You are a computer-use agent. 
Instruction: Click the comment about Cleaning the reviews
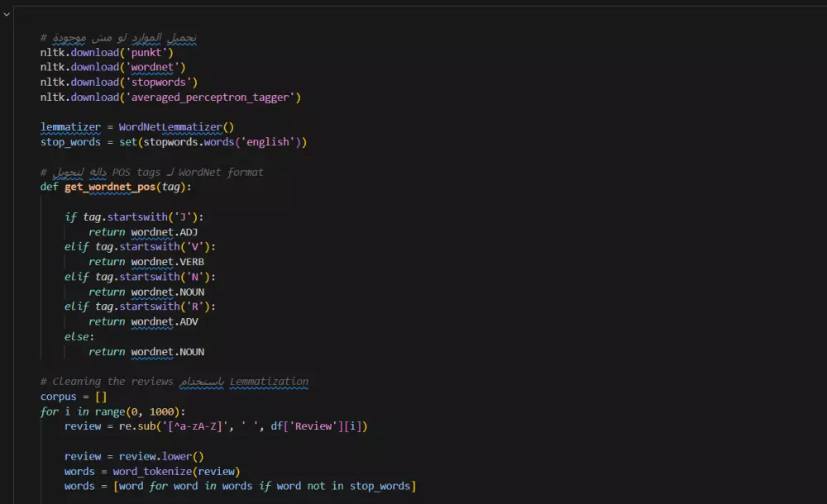[174, 382]
